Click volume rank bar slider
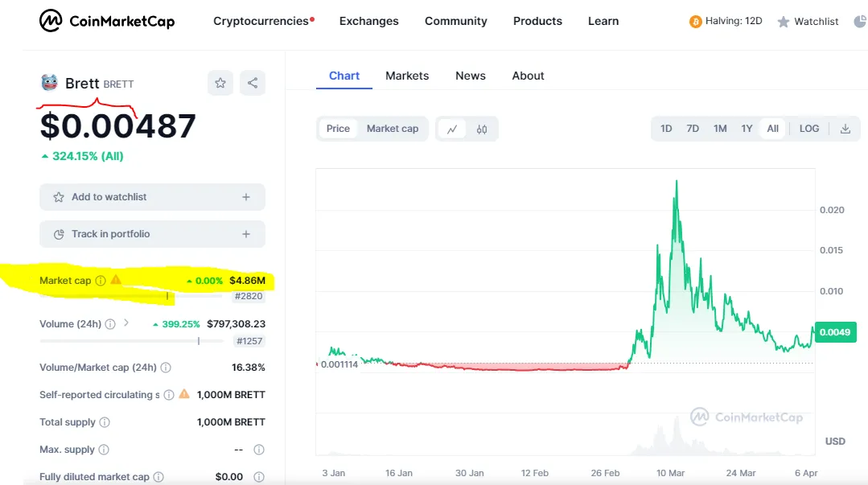 pyautogui.click(x=130, y=341)
